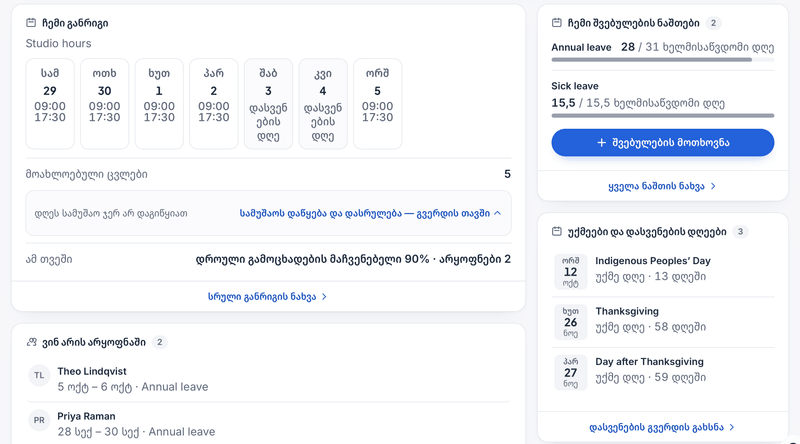Select the ოთხ 30 day card
The image size is (800, 444).
pos(105,104)
